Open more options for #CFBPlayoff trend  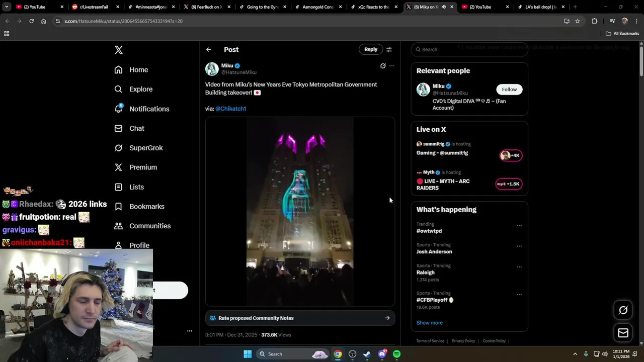pos(519,295)
